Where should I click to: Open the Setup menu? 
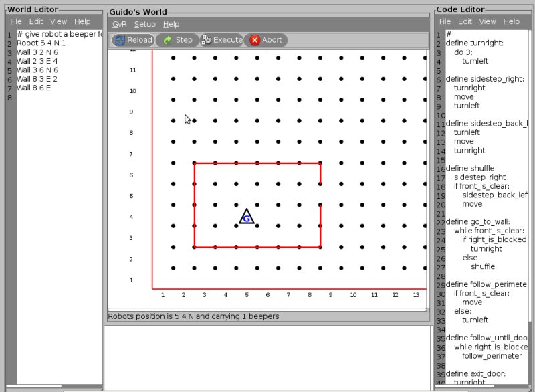(x=144, y=24)
